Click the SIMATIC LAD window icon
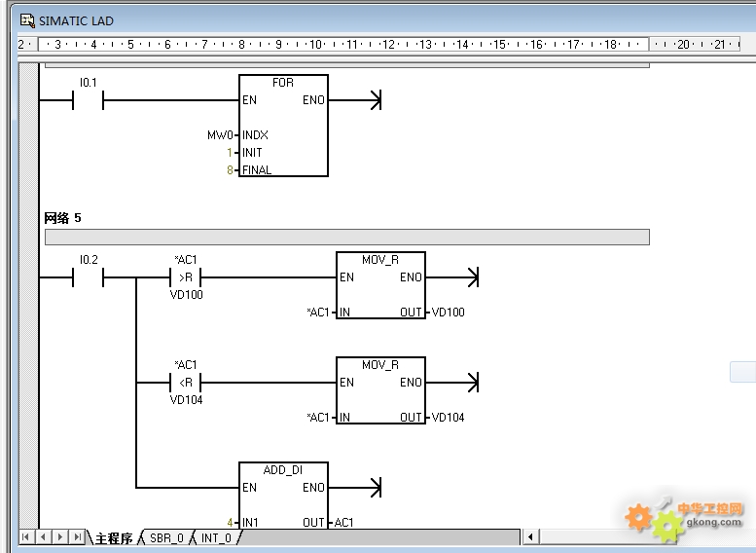The width and height of the screenshot is (756, 553). [27, 20]
